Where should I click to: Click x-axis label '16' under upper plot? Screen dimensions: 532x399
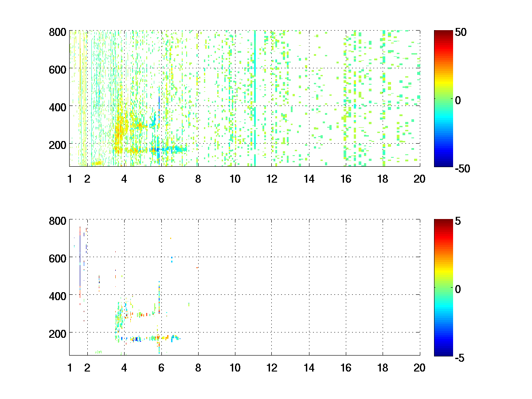tap(346, 179)
